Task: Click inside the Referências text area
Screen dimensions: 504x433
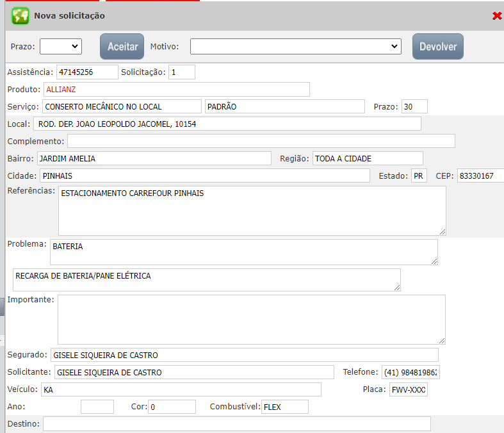Action: 251,211
